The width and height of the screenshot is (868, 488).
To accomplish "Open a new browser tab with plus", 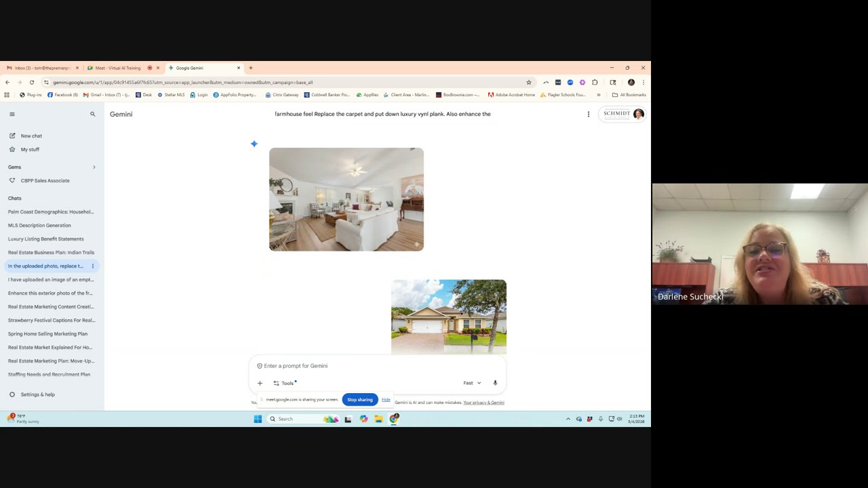I will 251,68.
